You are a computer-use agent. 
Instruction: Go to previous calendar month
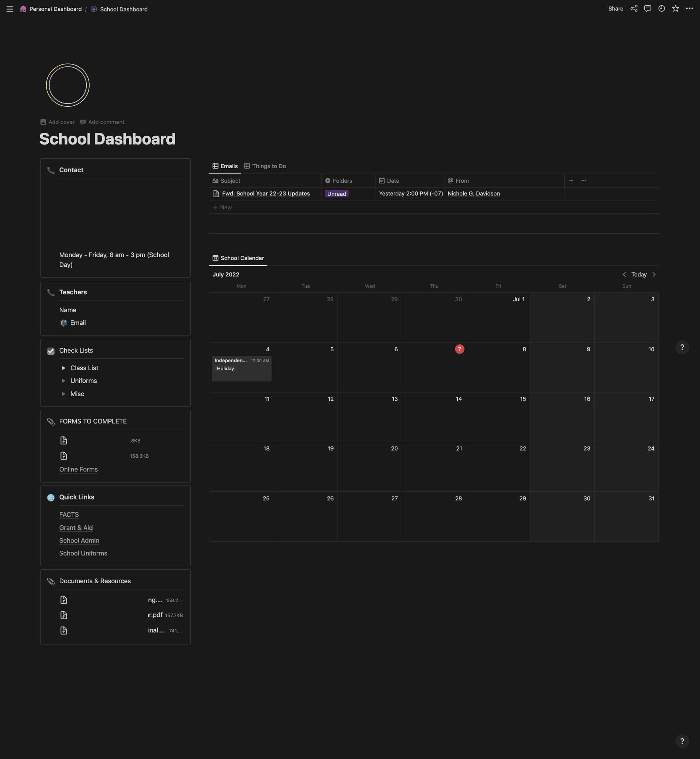coord(624,274)
